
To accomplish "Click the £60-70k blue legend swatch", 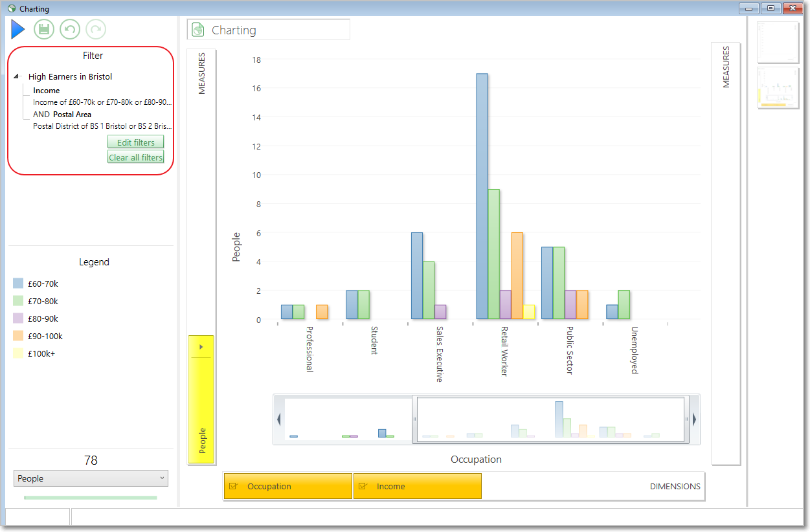I will click(18, 283).
